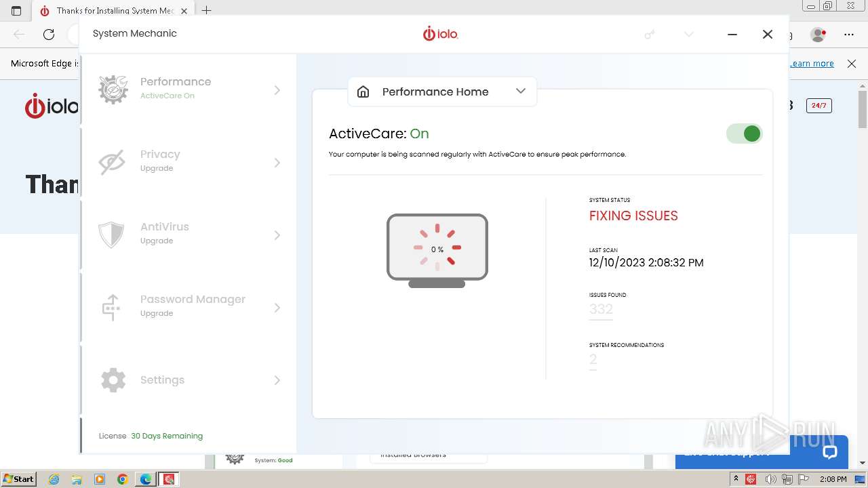Image resolution: width=868 pixels, height=488 pixels.
Task: Expand the Settings section chevron
Action: pyautogui.click(x=277, y=380)
